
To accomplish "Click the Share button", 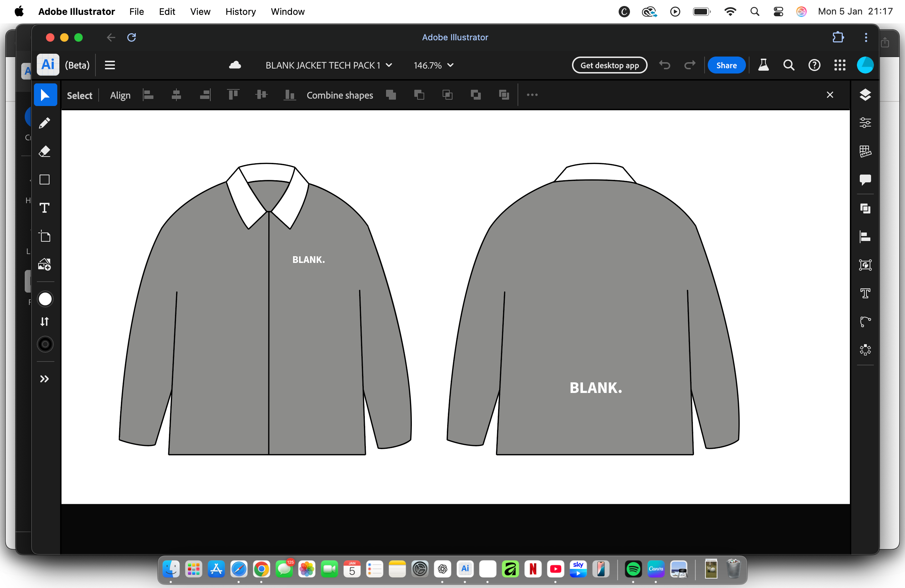I will (x=726, y=65).
